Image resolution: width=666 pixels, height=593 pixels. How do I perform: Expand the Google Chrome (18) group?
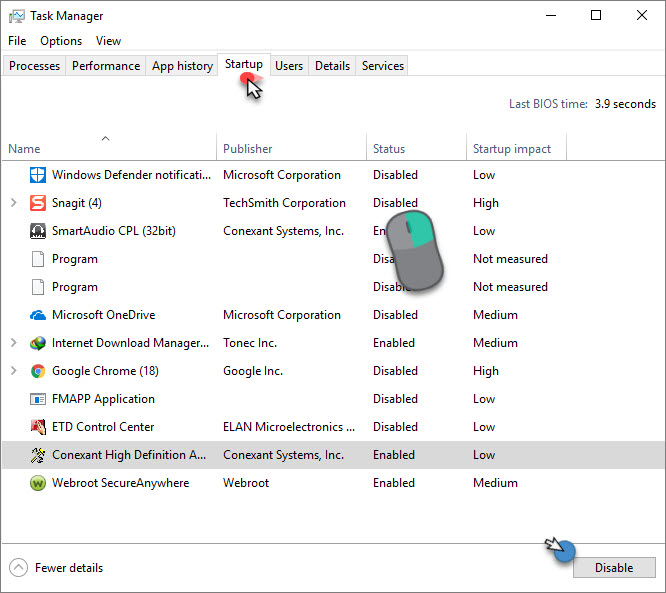pos(14,371)
